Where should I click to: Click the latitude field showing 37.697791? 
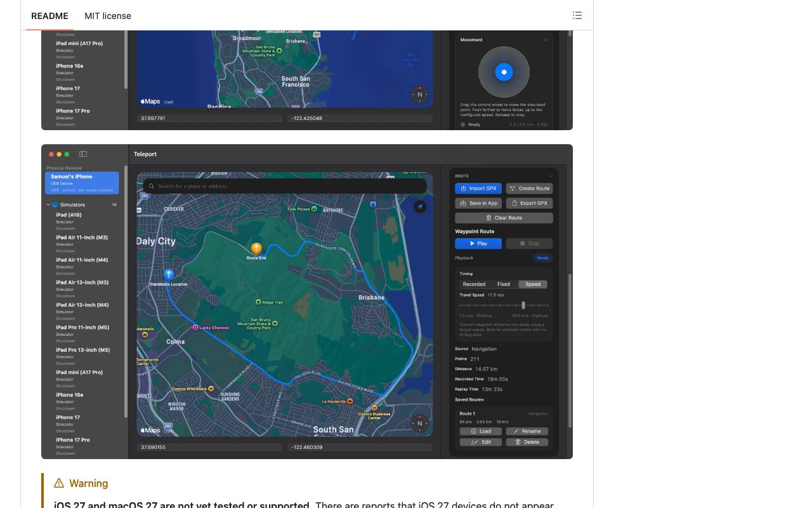click(210, 118)
